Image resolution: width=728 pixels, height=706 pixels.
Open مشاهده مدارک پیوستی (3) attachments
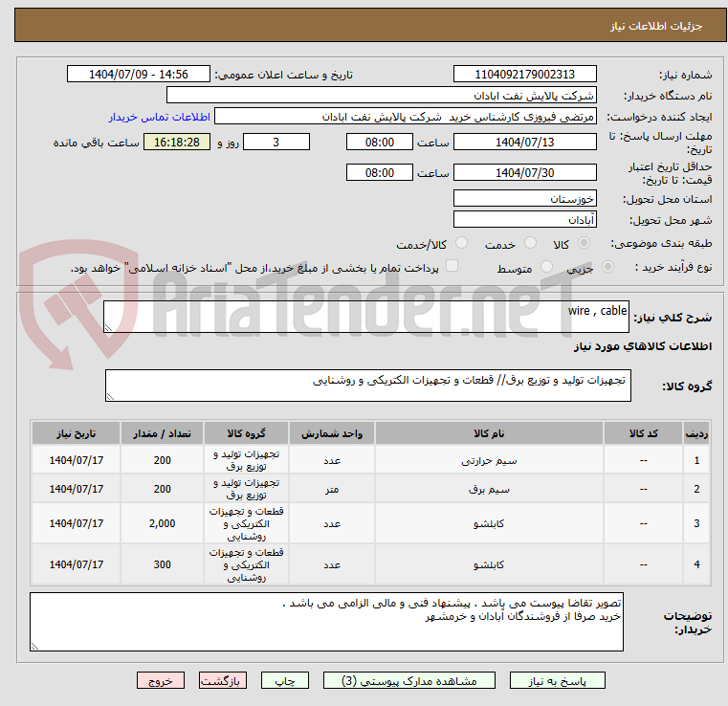pos(409,680)
